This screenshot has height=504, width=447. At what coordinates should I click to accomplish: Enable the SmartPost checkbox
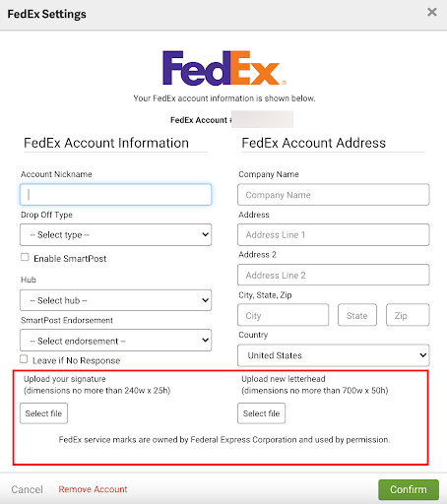pos(25,257)
